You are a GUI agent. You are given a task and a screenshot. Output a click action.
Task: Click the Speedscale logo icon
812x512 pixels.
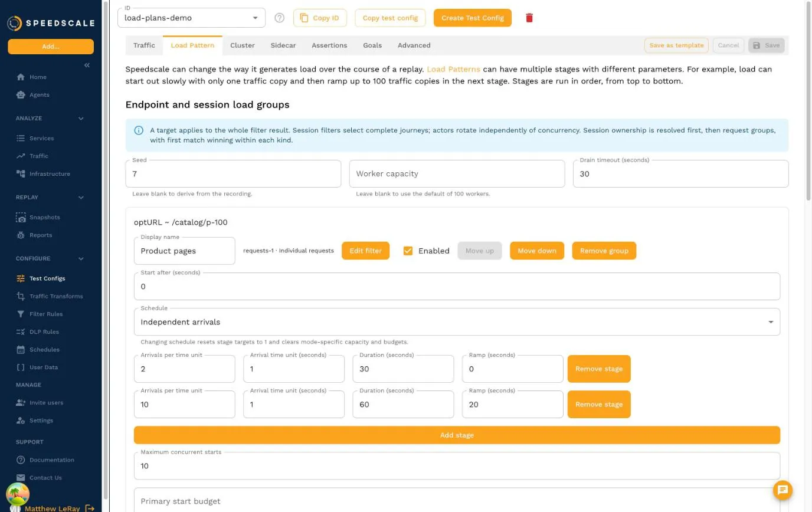click(15, 23)
